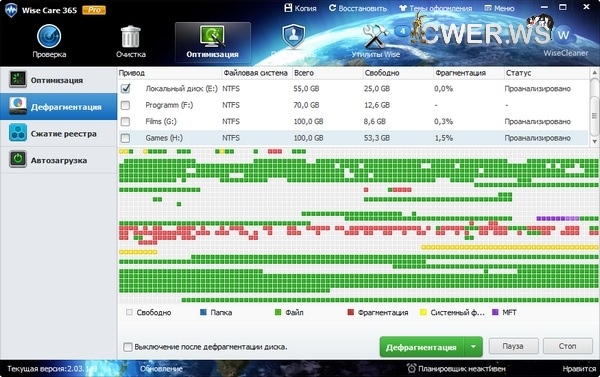This screenshot has width=600, height=377.
Task: Click the drive list scroll up arrow
Action: click(594, 72)
